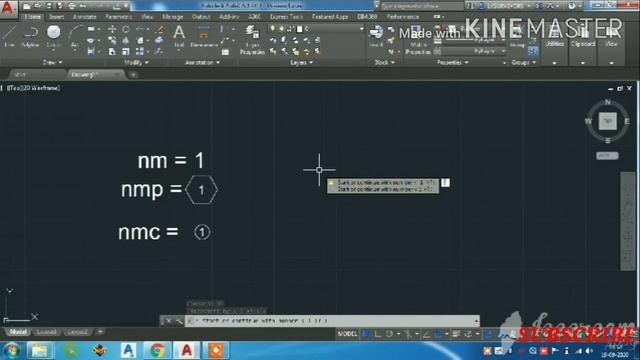
Task: Select the Rotate tool in Modify panel
Action: [126, 29]
